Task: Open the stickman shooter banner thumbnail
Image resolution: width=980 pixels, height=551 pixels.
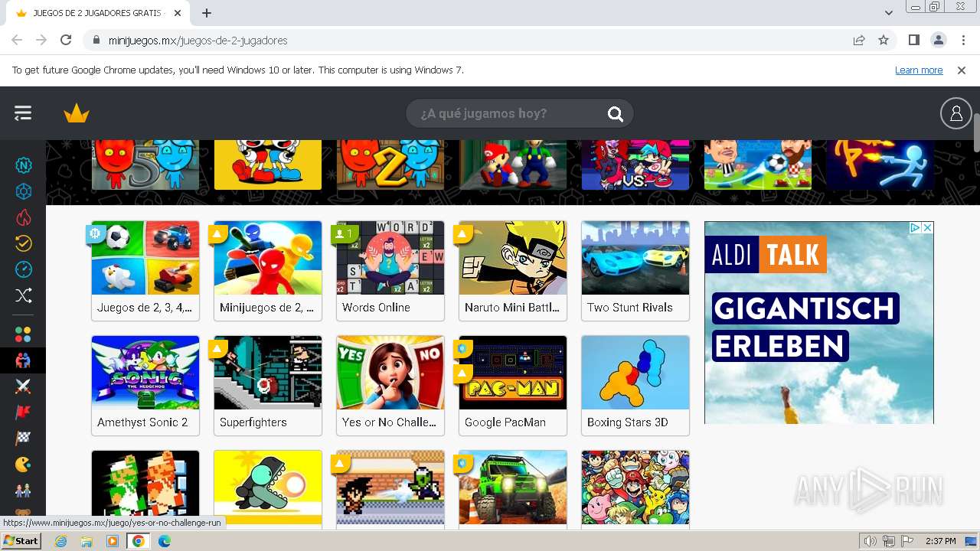Action: 880,165
